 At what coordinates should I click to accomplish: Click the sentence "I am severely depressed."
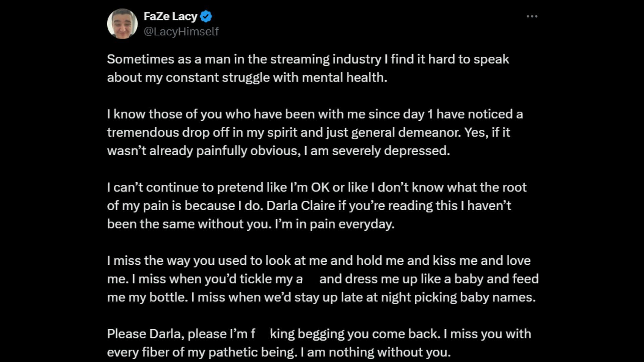377,151
